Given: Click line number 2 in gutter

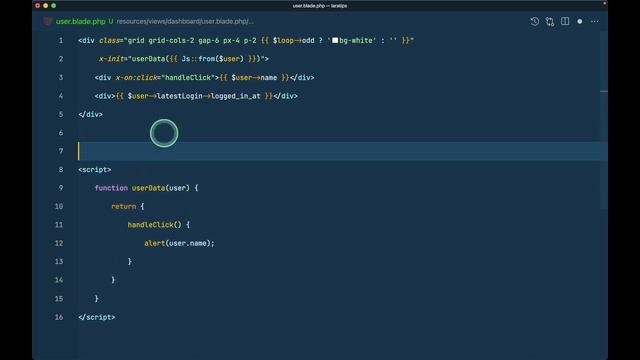Looking at the screenshot, I should [x=61, y=59].
